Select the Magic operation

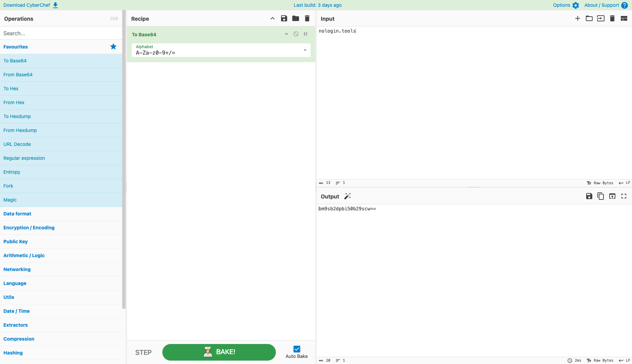[61, 200]
